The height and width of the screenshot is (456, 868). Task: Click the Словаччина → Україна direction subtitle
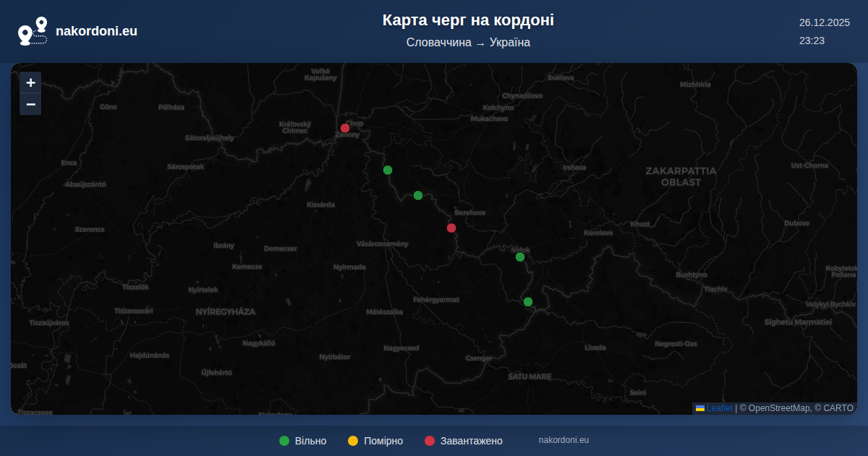468,43
